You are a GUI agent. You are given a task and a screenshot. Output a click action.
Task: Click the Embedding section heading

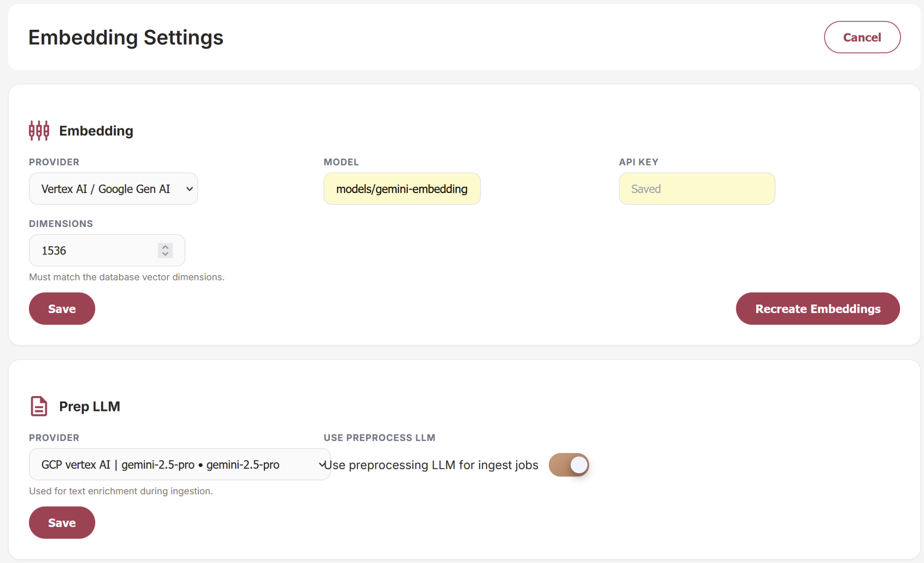[x=96, y=131]
